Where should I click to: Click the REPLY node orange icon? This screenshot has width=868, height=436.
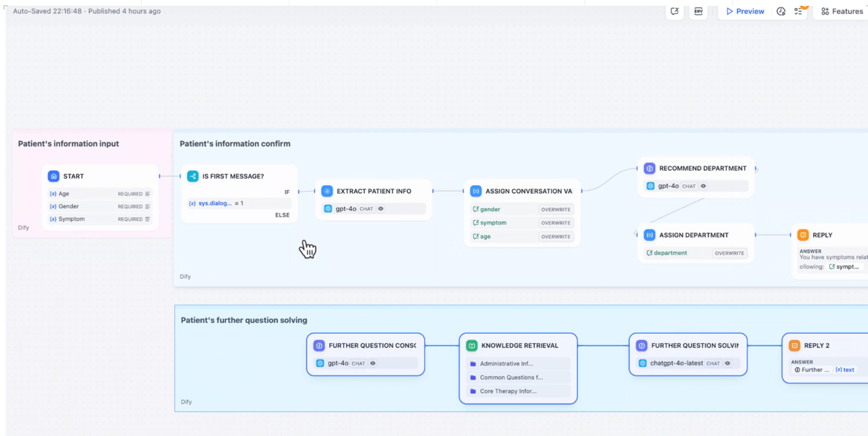coord(803,235)
